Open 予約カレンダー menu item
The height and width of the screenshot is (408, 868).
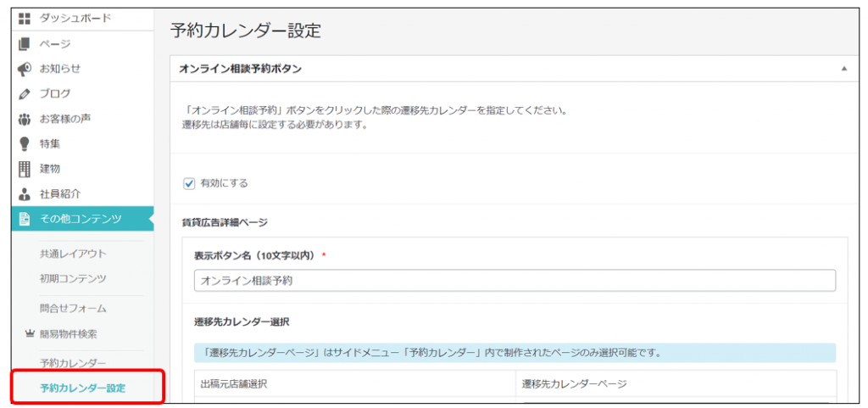(73, 363)
